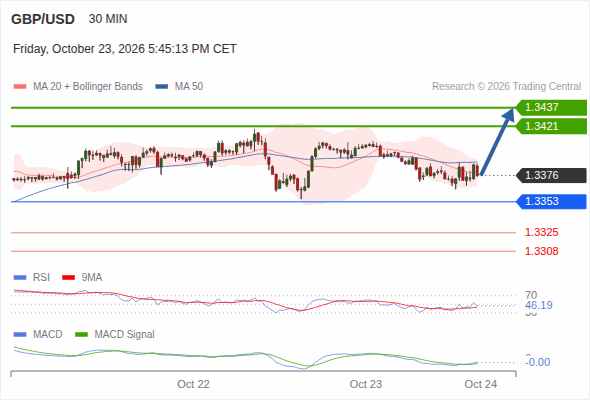Click the MA 20 + Bollinger Bands legend label
Viewport: 590px width, 400px height.
[88, 87]
